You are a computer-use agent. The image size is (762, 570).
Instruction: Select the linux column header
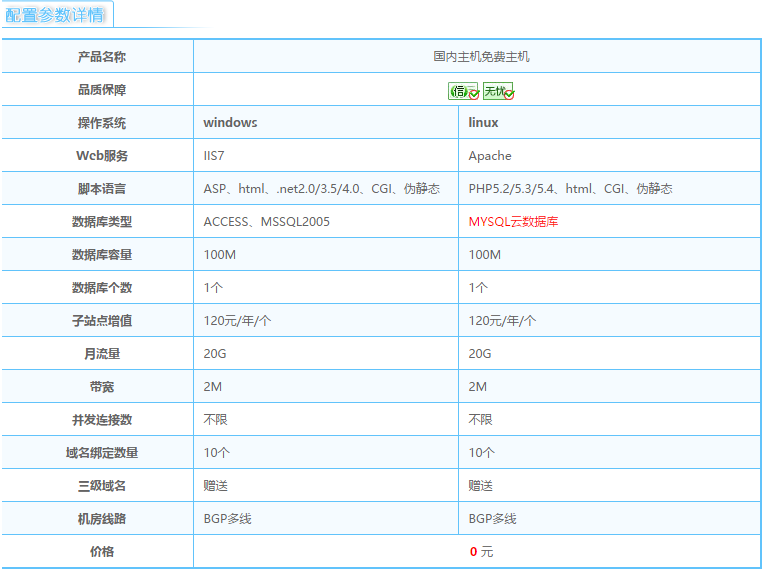click(x=483, y=123)
